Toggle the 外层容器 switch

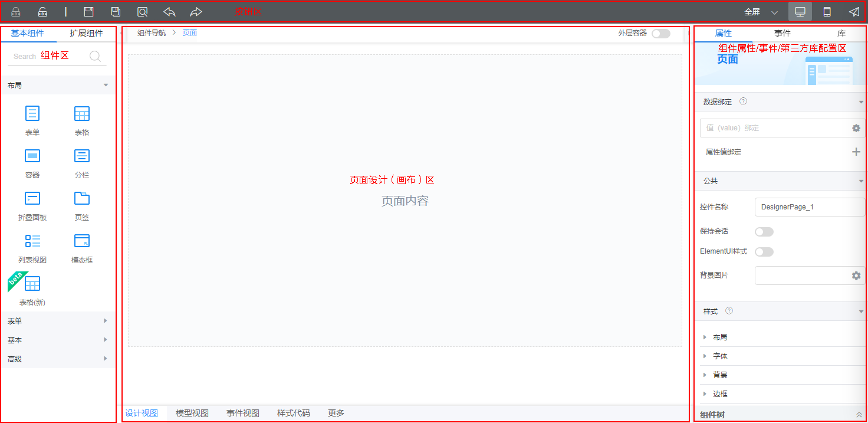661,34
